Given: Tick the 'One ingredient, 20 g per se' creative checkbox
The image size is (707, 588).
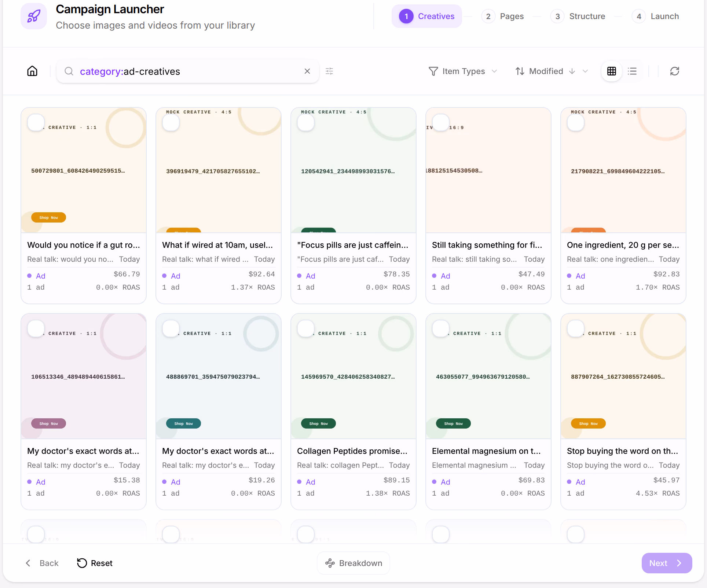Looking at the screenshot, I should [576, 122].
